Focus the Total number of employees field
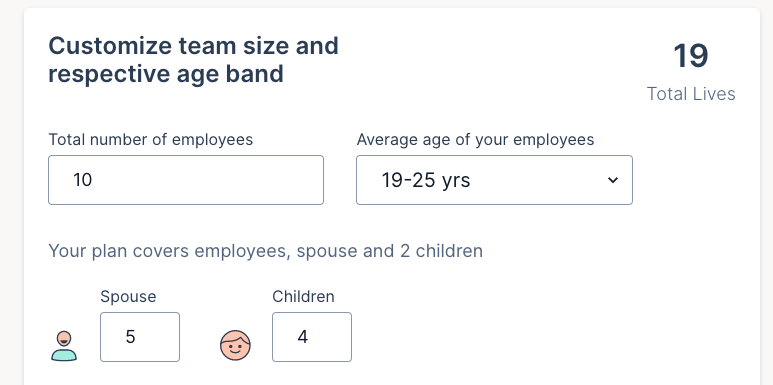Image resolution: width=773 pixels, height=385 pixels. (186, 180)
